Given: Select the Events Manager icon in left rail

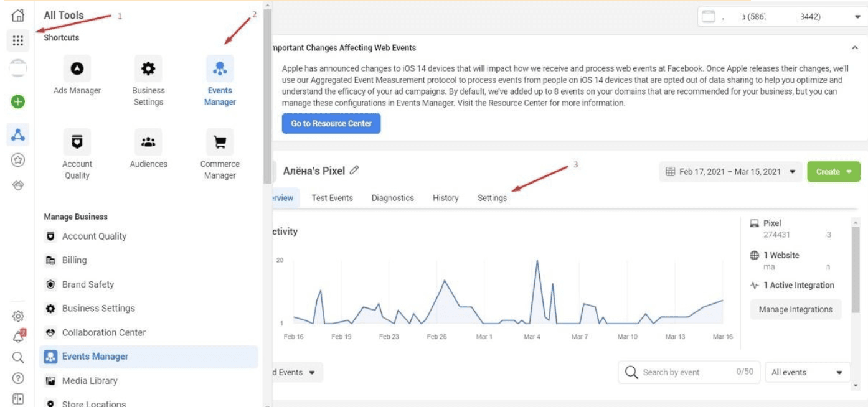Looking at the screenshot, I should (x=18, y=134).
